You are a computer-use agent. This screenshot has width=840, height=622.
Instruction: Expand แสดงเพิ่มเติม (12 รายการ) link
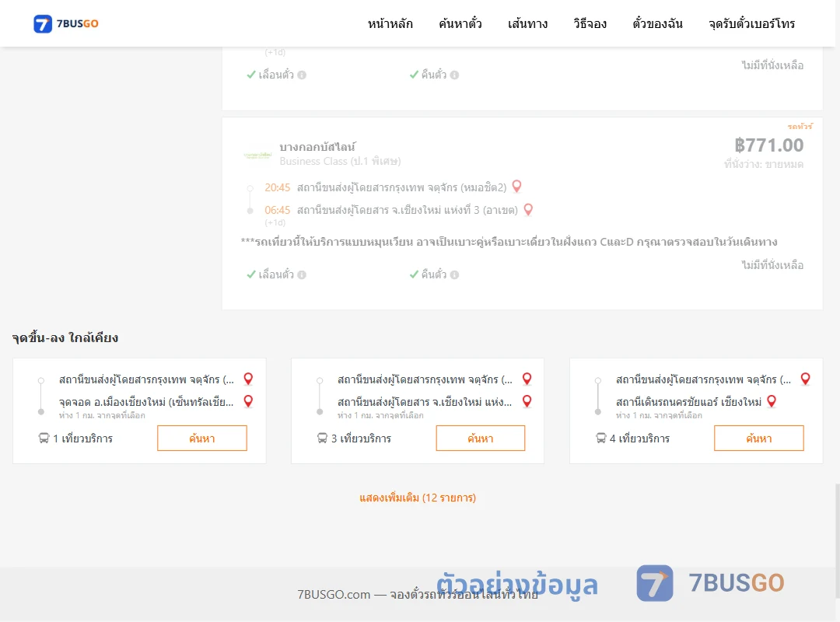point(418,498)
